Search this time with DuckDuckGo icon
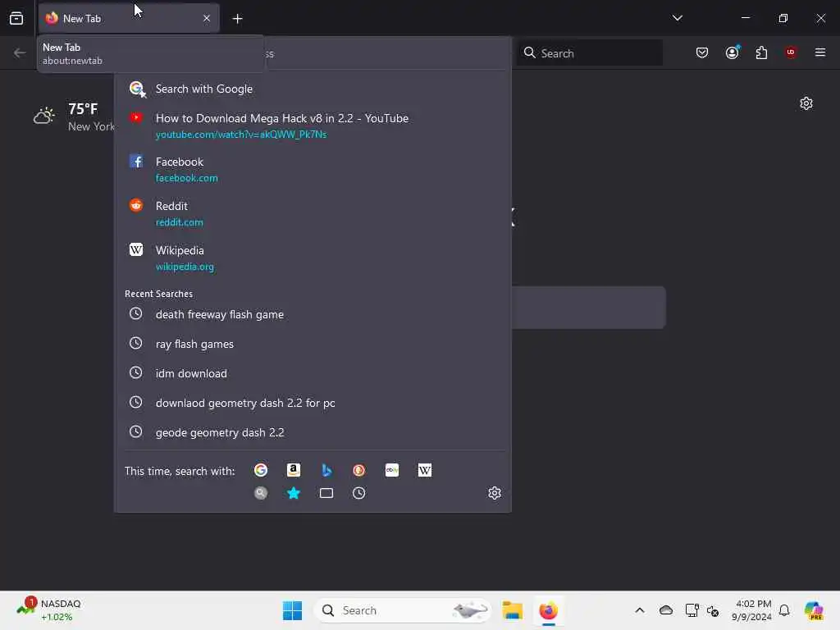The width and height of the screenshot is (840, 630). (359, 470)
